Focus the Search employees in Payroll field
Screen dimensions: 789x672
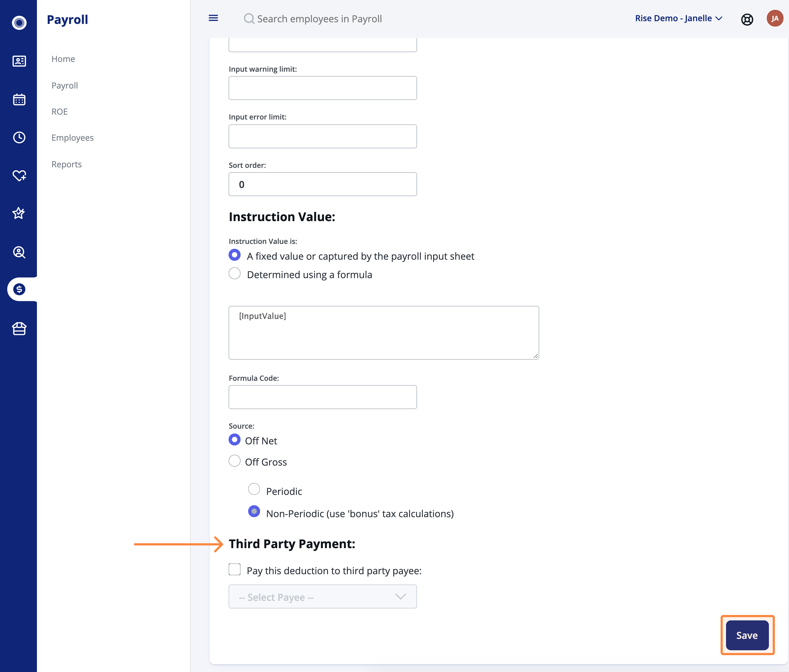(319, 19)
